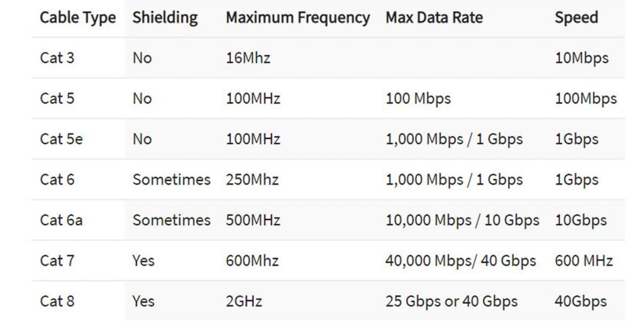Click the Speed column header
This screenshot has height=322, width=644.
point(576,18)
